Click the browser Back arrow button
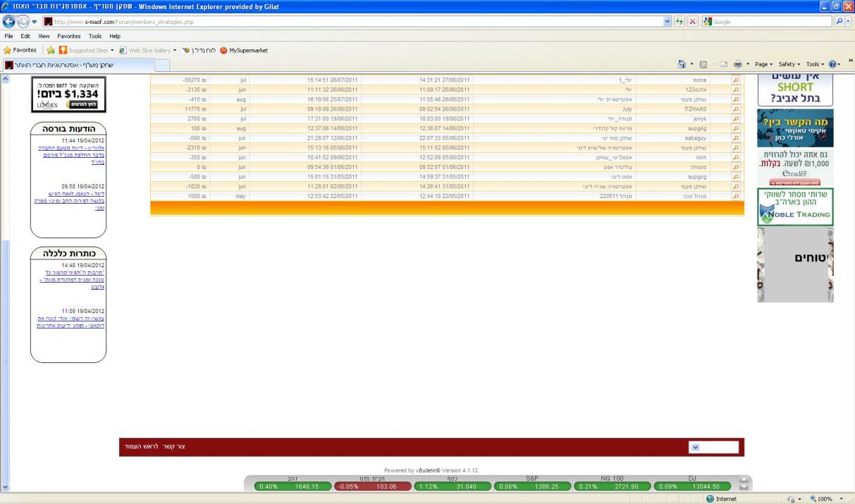Image resolution: width=855 pixels, height=504 pixels. click(8, 22)
